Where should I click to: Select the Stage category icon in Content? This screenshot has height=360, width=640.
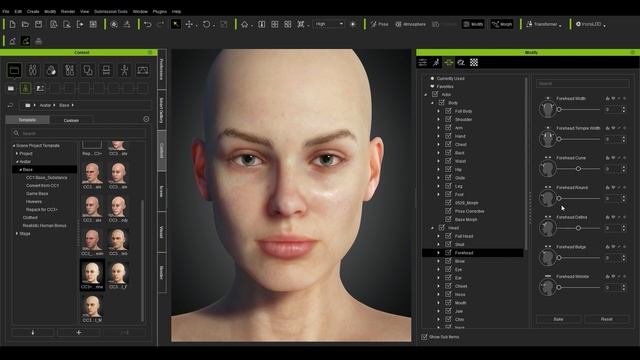point(142,70)
